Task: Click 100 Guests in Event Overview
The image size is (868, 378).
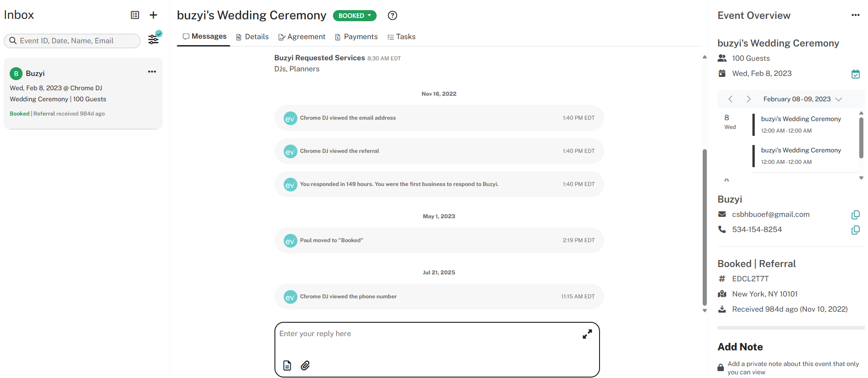Action: [751, 58]
